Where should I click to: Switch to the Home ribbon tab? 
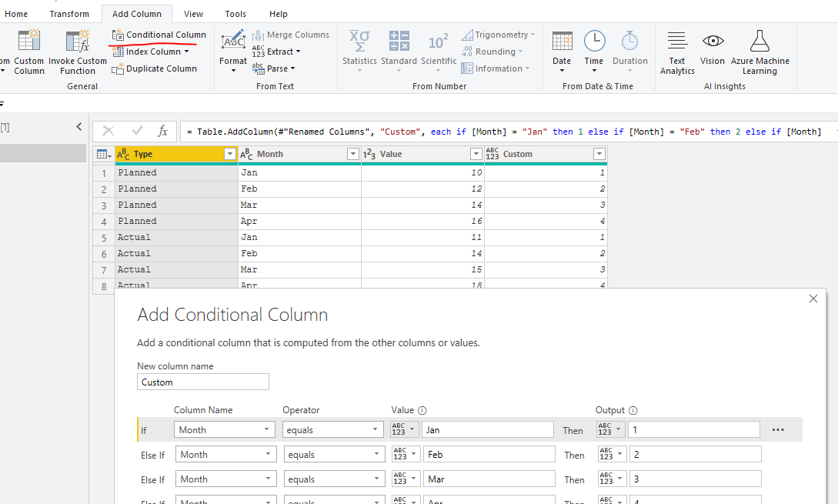click(16, 14)
